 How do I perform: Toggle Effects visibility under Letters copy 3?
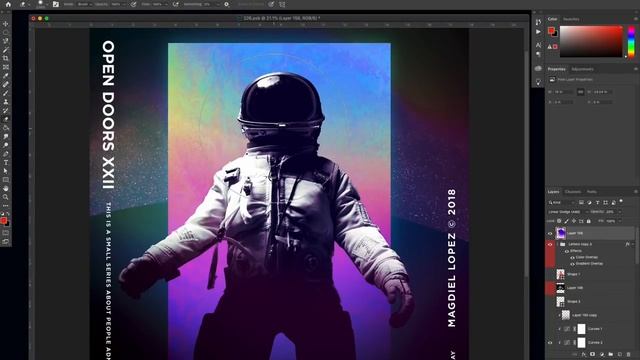(567, 251)
